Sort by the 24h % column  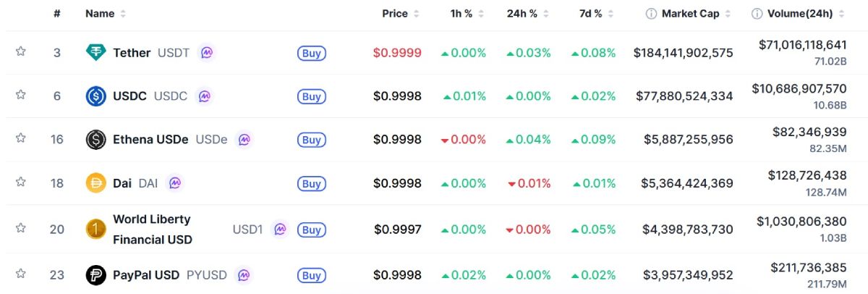pyautogui.click(x=522, y=14)
